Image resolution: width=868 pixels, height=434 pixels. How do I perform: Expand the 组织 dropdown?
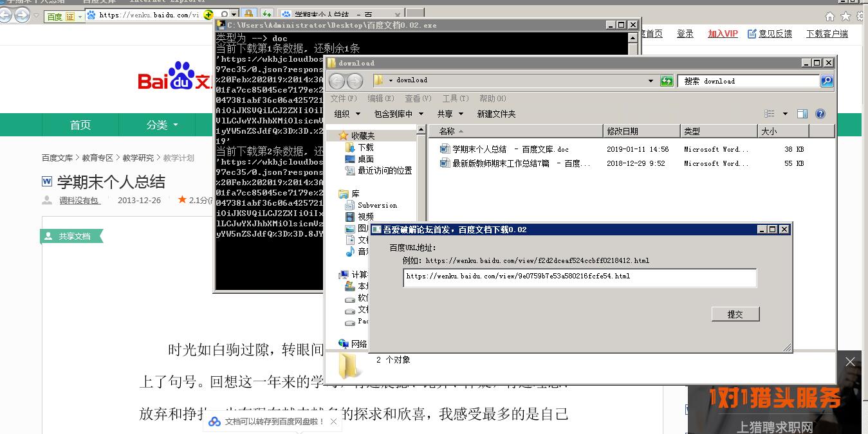point(347,114)
